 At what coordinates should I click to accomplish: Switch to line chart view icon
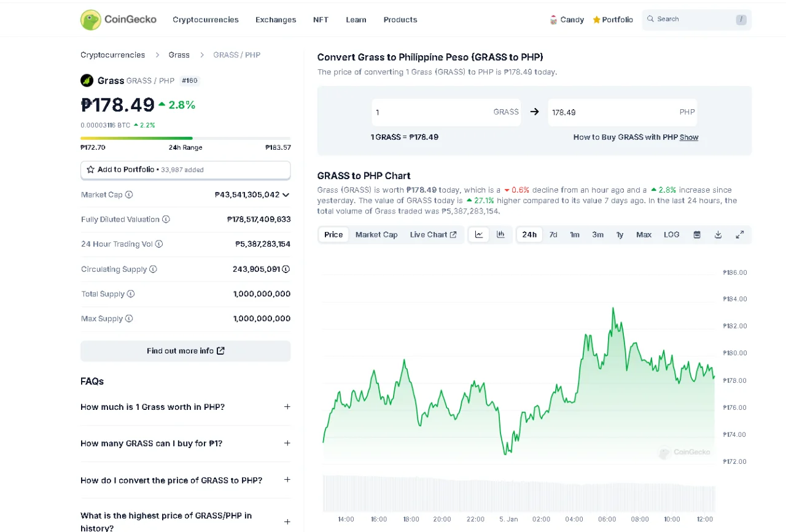(479, 234)
